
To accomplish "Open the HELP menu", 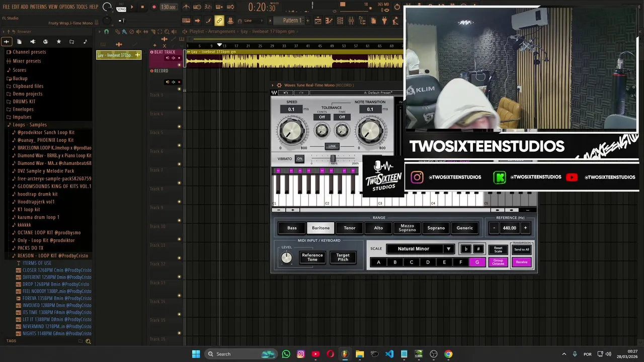I will coord(94,7).
